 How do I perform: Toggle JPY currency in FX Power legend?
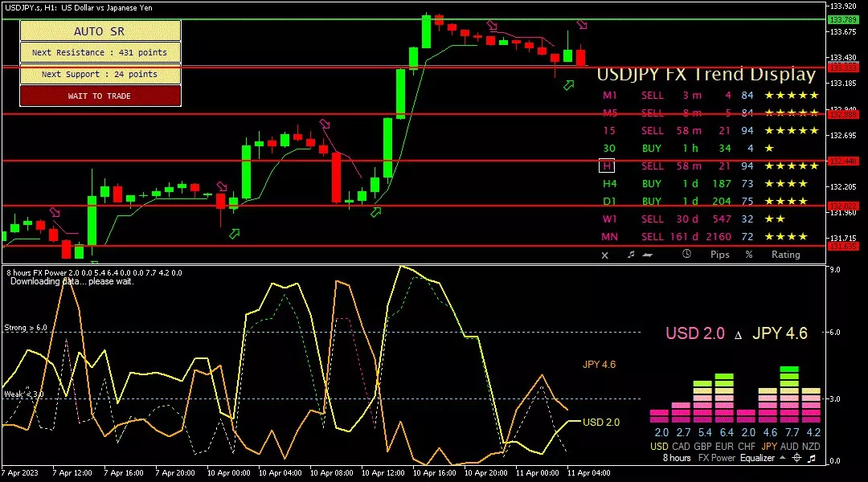click(769, 446)
